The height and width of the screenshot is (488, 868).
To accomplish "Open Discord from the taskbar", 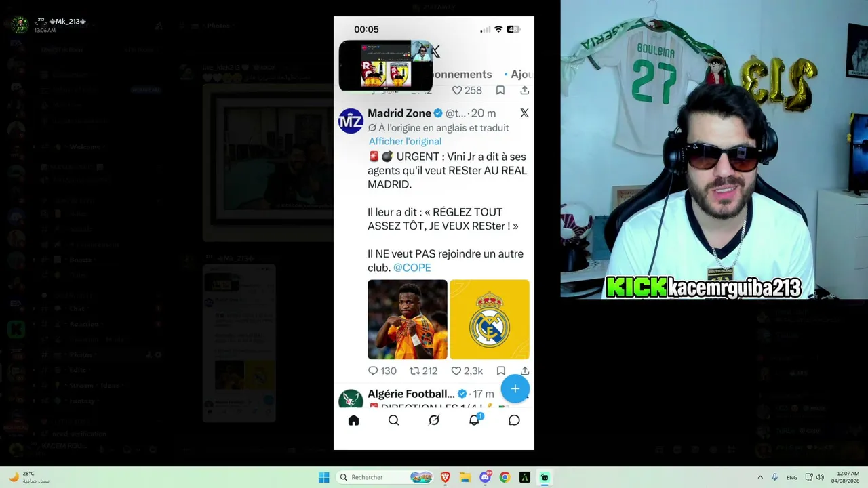I will (x=485, y=477).
